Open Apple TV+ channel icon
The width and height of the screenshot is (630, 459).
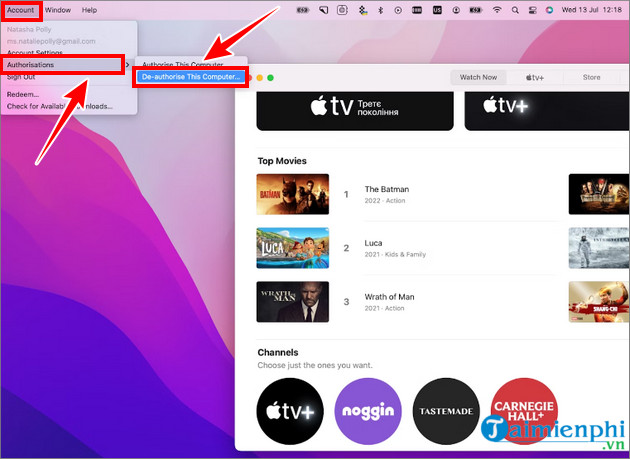click(290, 411)
